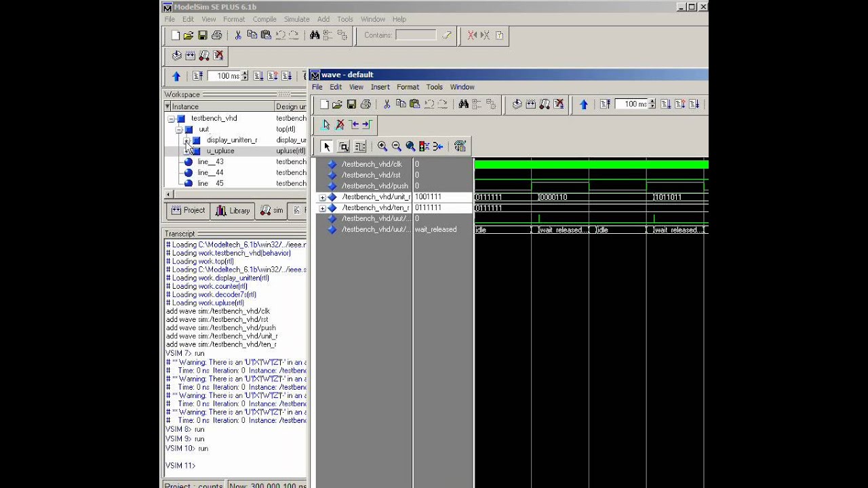Click Zoom Full icon in wave toolbar
This screenshot has height=488, width=868.
pos(410,146)
